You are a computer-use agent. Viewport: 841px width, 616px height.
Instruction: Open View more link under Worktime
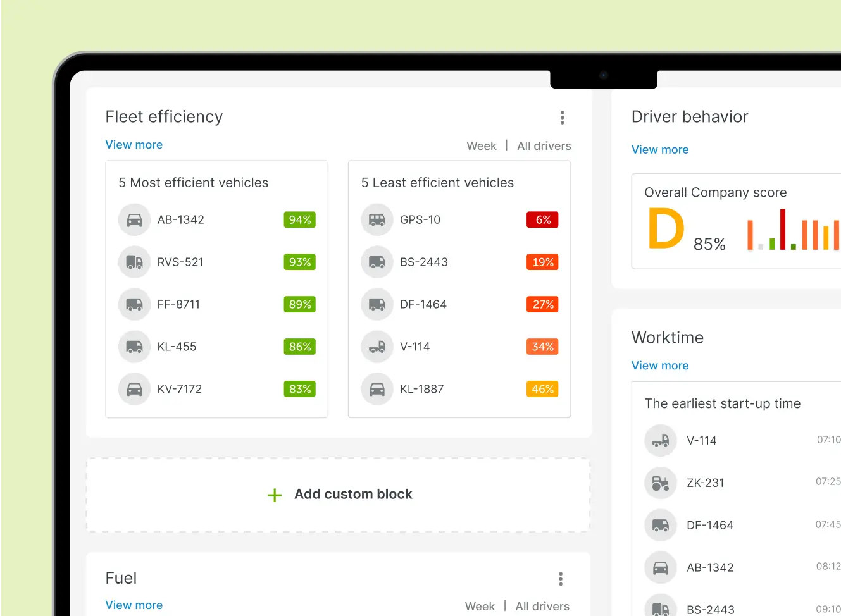660,366
